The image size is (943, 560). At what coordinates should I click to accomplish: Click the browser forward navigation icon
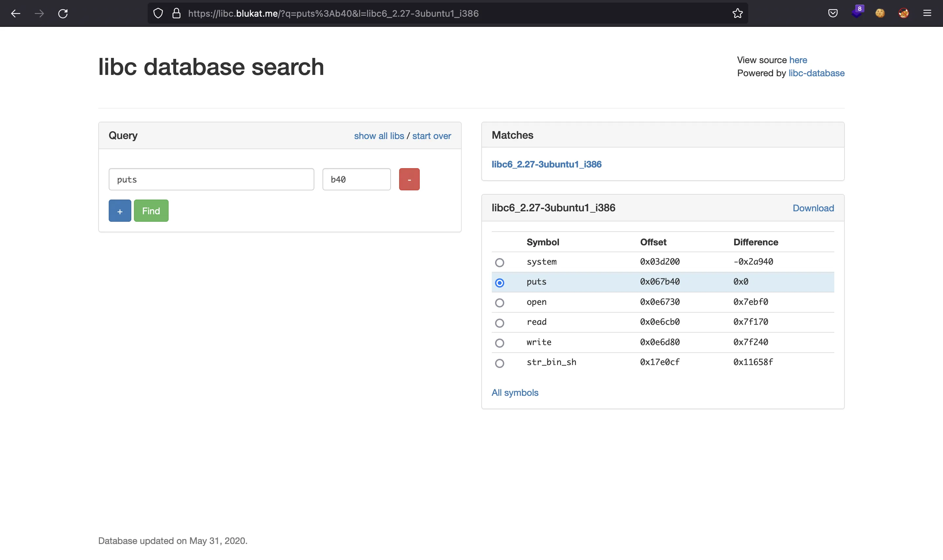[x=40, y=13]
